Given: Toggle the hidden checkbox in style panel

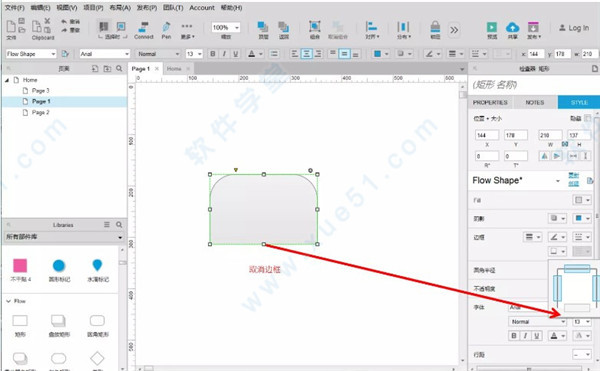Looking at the screenshot, I should (587, 118).
